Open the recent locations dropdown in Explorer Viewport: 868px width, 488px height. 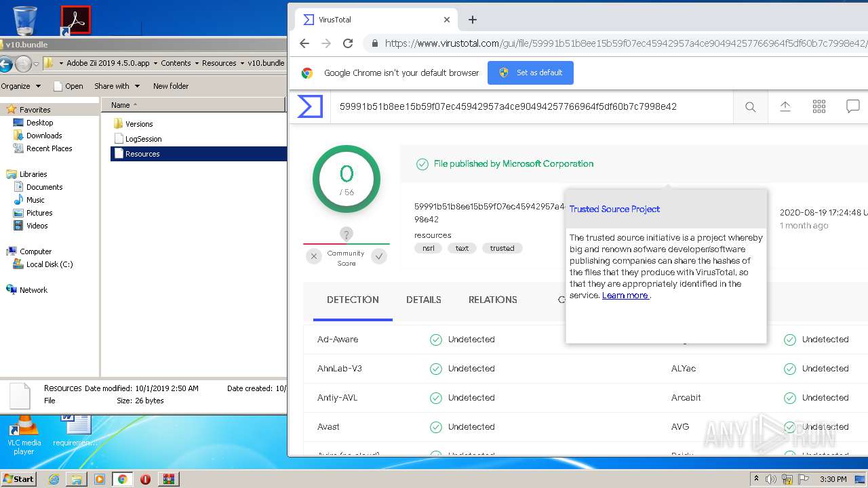coord(36,64)
